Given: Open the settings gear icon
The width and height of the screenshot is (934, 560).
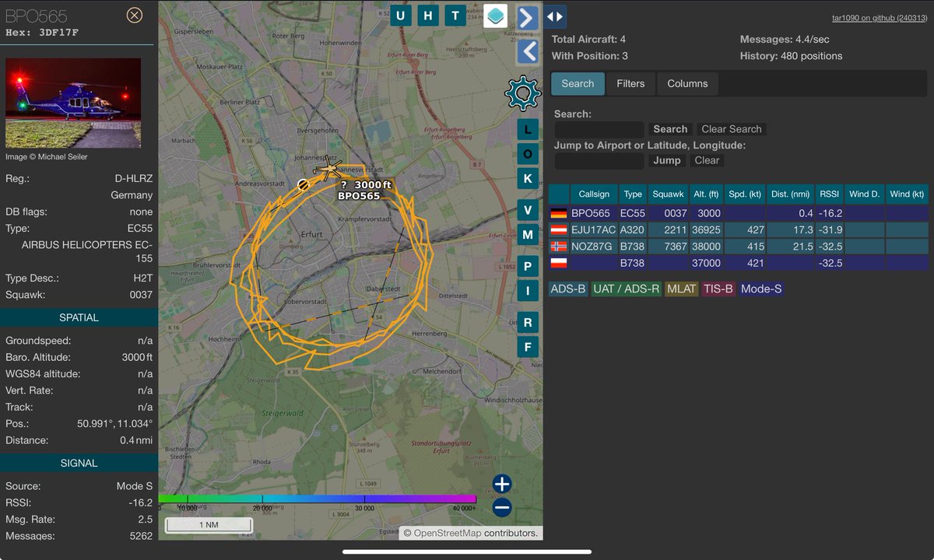Looking at the screenshot, I should (x=522, y=94).
